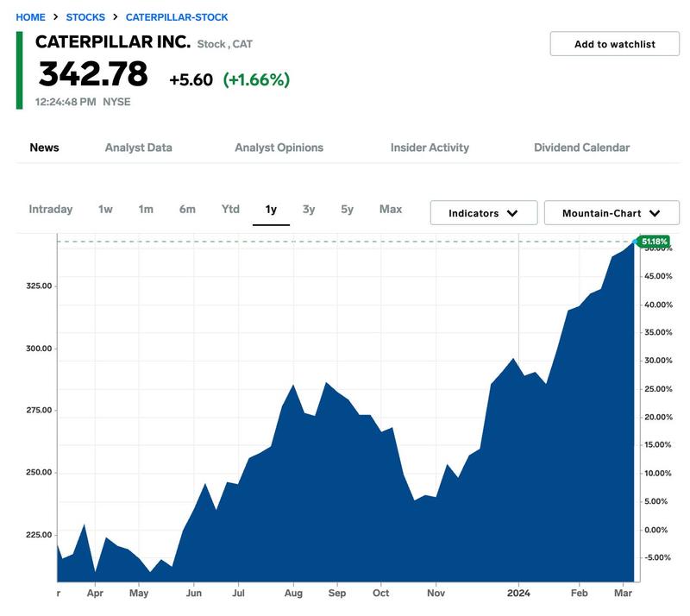Switch chart to 6m range
690x616 pixels.
coord(187,209)
